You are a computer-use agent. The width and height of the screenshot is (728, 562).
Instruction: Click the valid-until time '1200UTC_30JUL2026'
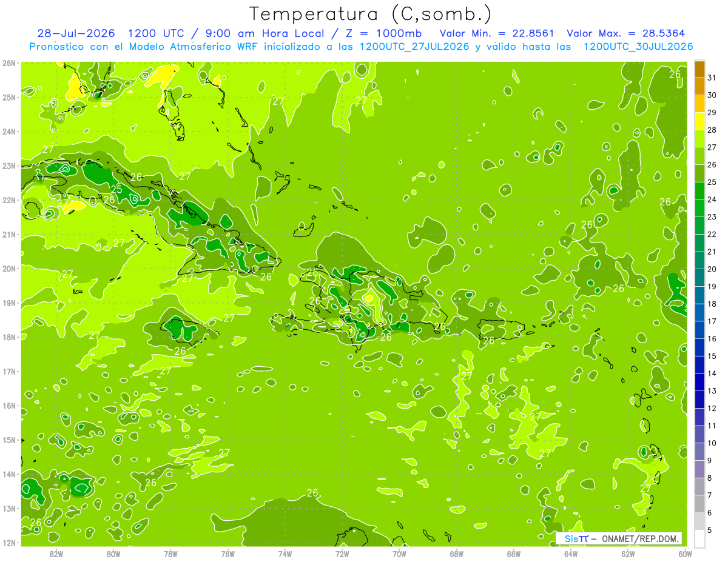[x=638, y=47]
